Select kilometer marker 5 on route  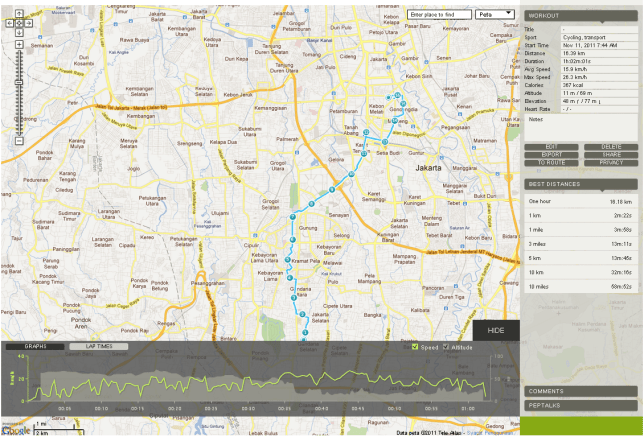[288, 260]
